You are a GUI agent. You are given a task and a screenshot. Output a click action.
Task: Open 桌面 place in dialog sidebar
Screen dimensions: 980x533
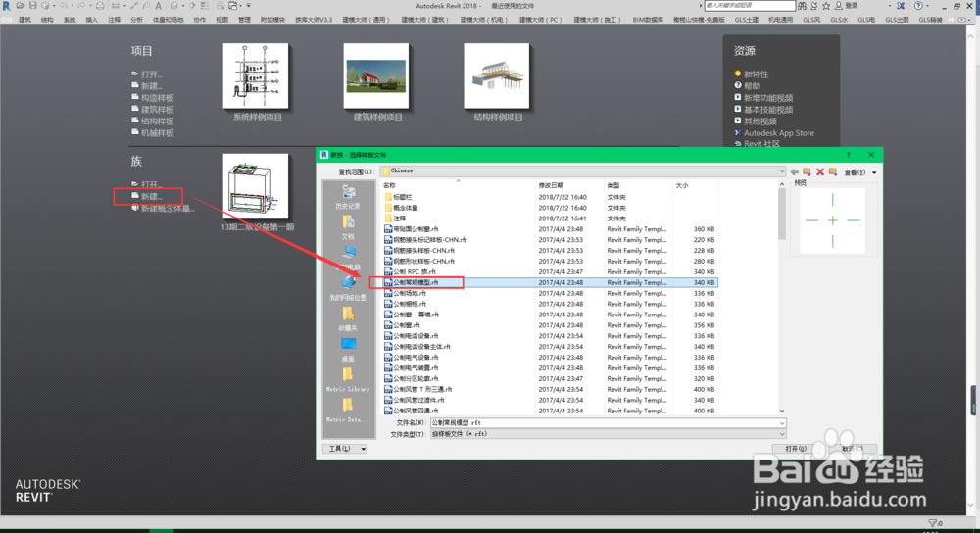coord(348,350)
